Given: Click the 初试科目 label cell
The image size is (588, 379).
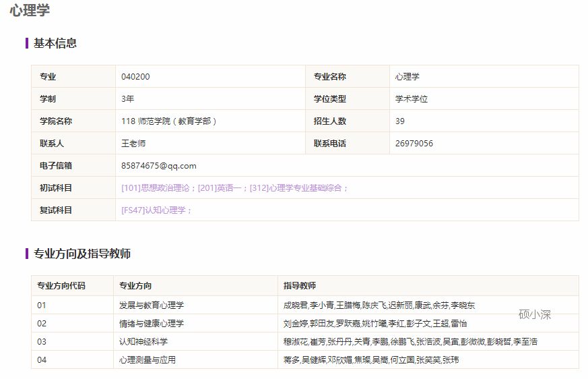Looking at the screenshot, I should pyautogui.click(x=73, y=187).
